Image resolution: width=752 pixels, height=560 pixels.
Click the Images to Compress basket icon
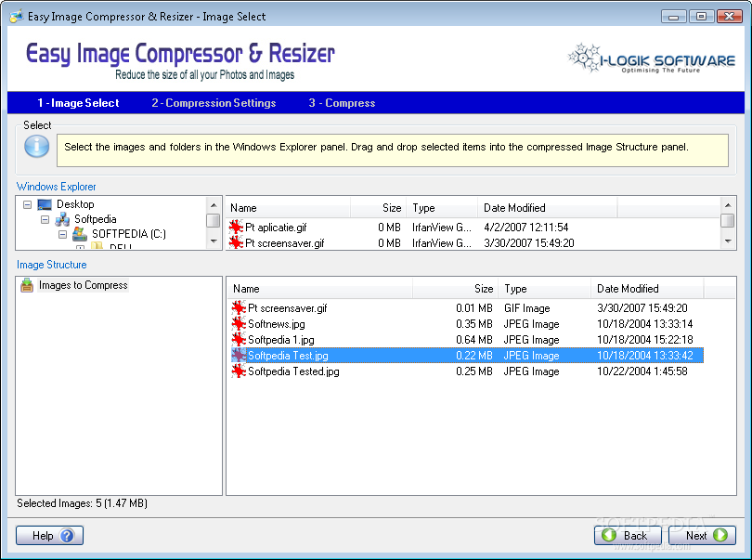tap(27, 285)
